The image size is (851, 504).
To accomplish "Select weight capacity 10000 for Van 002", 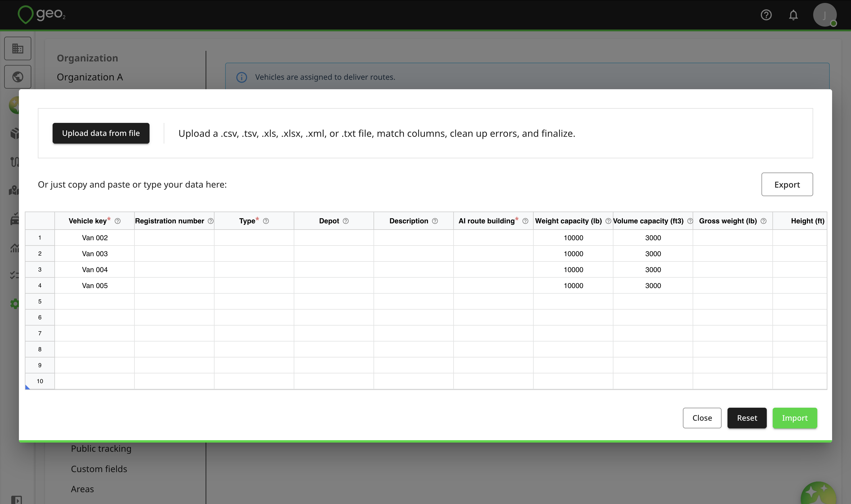I will click(x=573, y=238).
